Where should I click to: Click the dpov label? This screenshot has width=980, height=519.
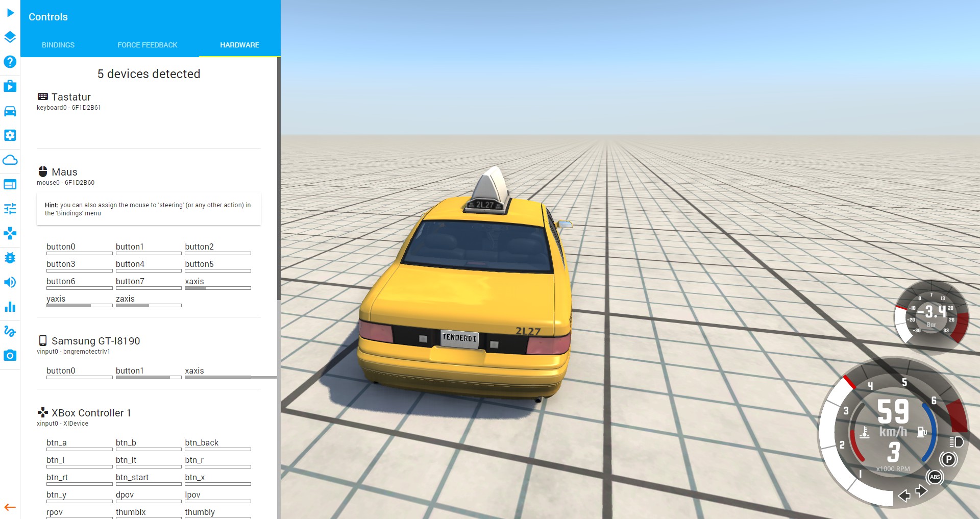[x=125, y=495]
